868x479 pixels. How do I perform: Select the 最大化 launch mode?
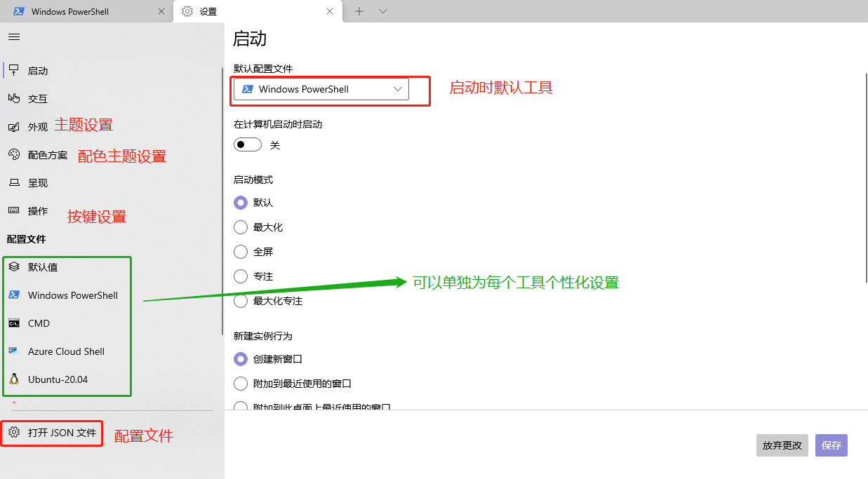[x=241, y=227]
